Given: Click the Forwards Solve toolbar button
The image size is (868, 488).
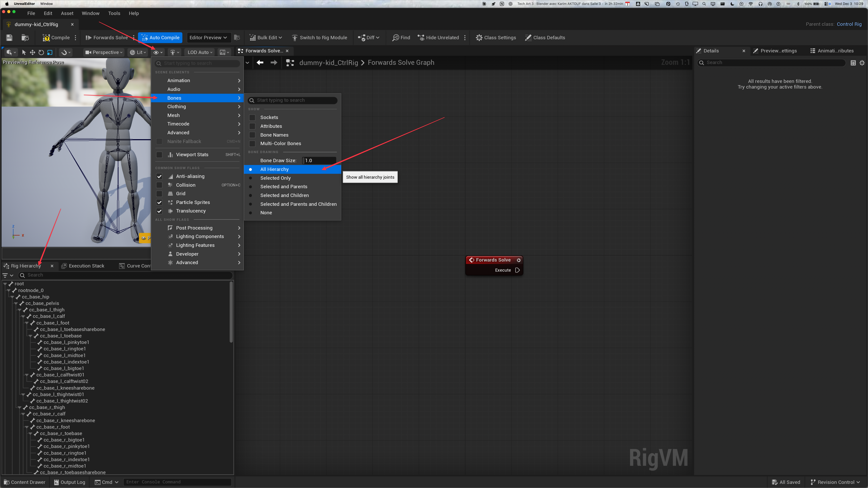Looking at the screenshot, I should point(107,38).
